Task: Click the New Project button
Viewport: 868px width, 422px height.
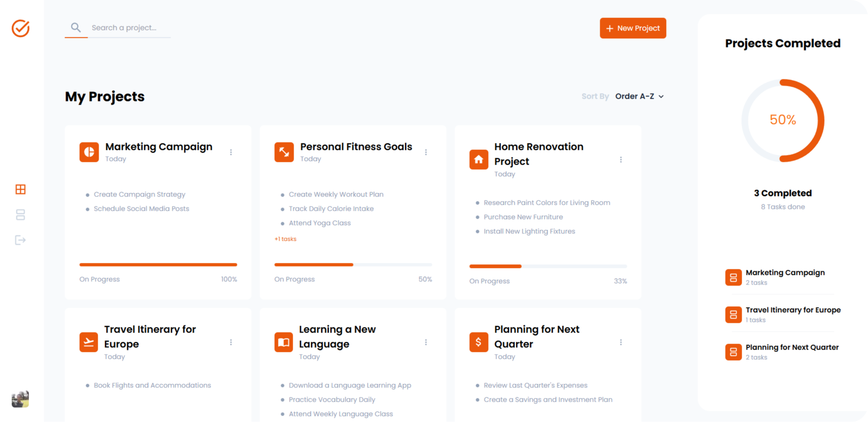Action: click(632, 28)
